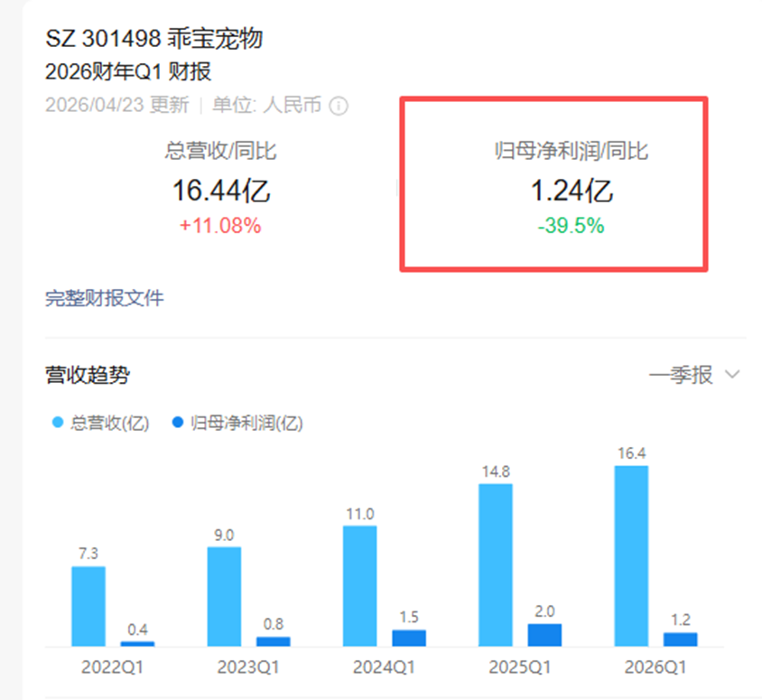Click the 2022Q1 net profit bar labeled 0.4
Screen dimensions: 762x700
(137, 644)
